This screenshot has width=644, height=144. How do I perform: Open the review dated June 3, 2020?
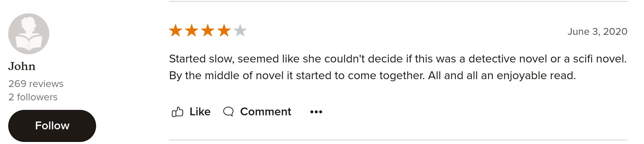tap(597, 32)
